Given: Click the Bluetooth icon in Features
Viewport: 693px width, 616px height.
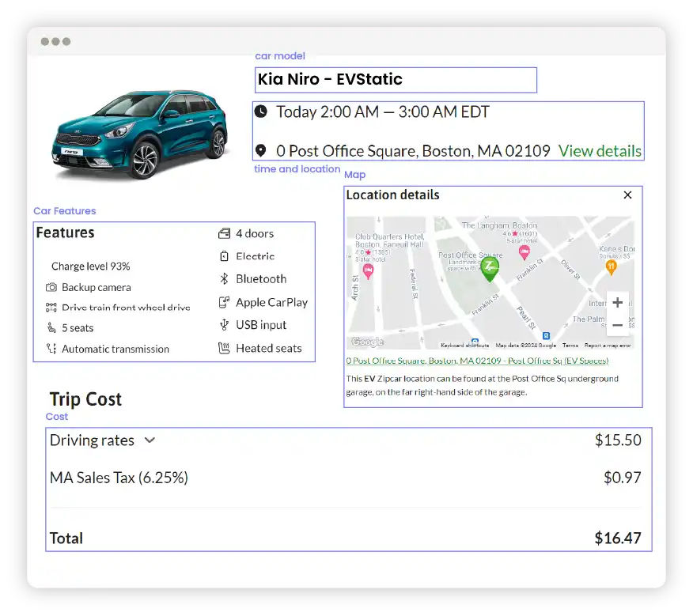Looking at the screenshot, I should (x=225, y=279).
